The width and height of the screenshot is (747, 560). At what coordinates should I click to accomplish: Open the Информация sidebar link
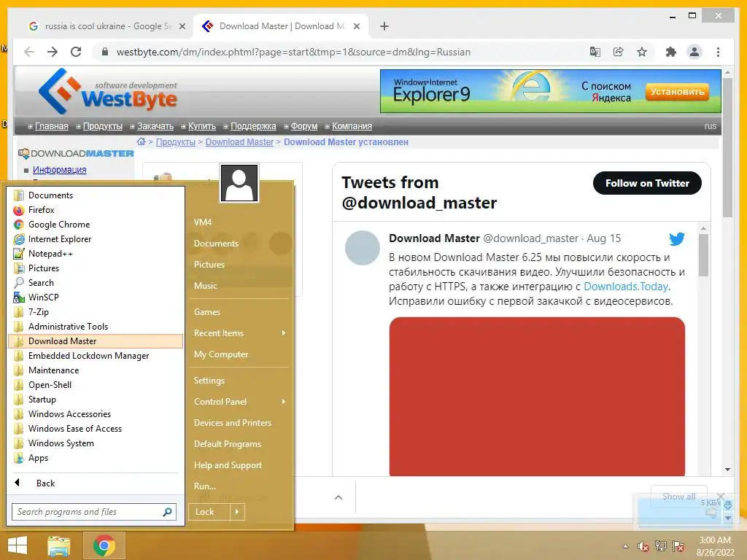tap(60, 170)
